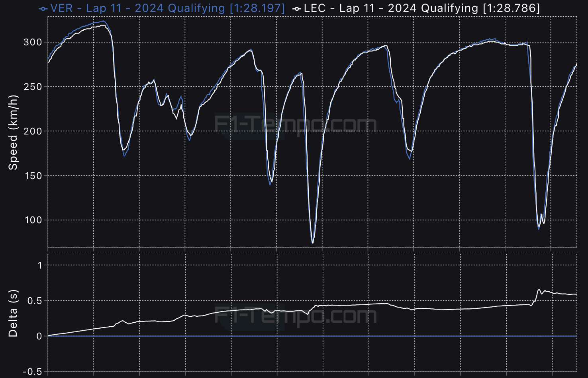Click the blue VER legend marker icon

43,8
